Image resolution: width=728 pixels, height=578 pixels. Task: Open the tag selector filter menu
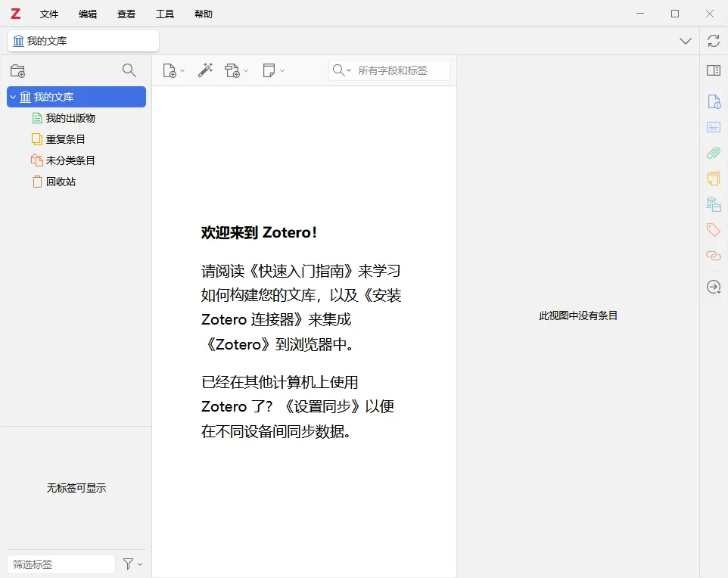pos(132,564)
